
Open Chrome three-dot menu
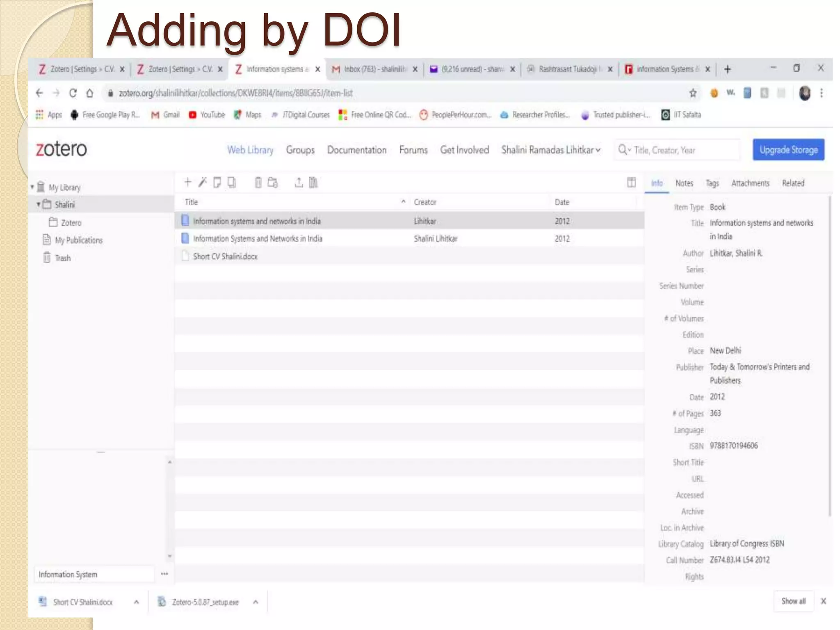click(821, 93)
